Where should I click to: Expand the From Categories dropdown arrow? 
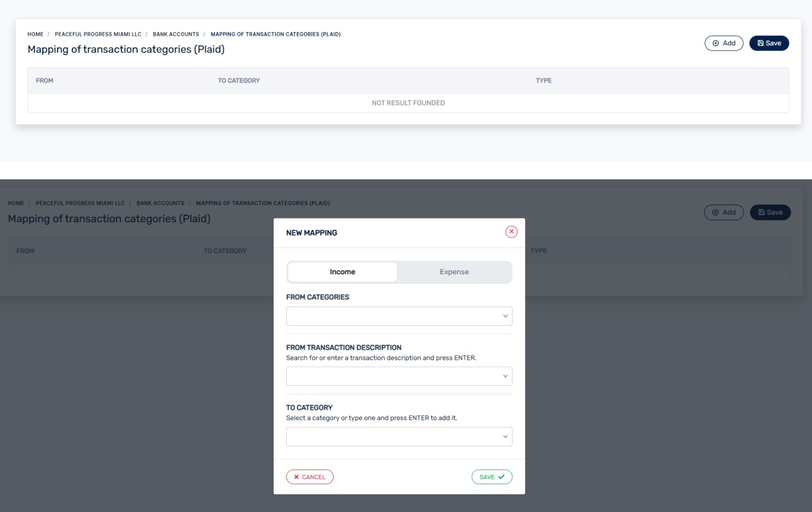click(x=505, y=316)
